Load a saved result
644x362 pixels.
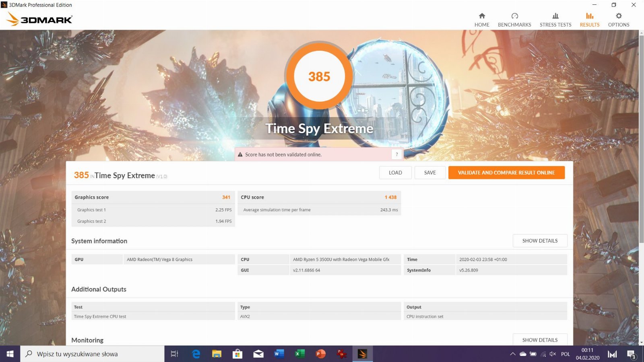tap(395, 173)
